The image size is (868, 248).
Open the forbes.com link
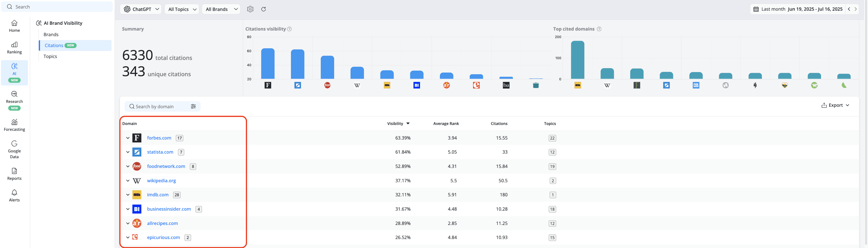[x=159, y=138]
